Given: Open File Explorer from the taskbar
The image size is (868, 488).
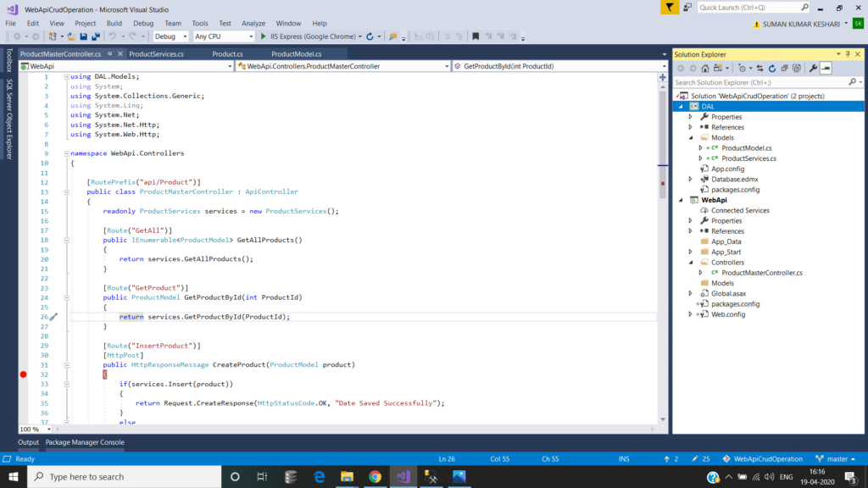Looking at the screenshot, I should (347, 476).
